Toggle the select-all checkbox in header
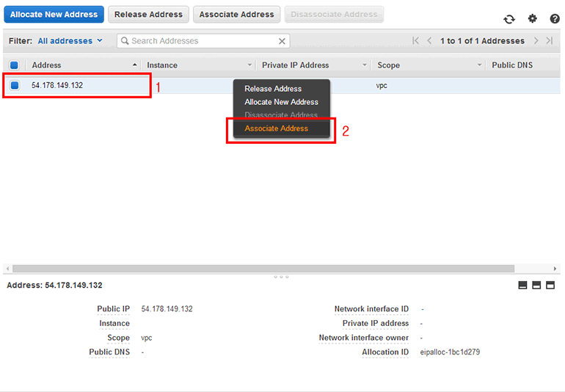Image resolution: width=565 pixels, height=392 pixels. 14,65
